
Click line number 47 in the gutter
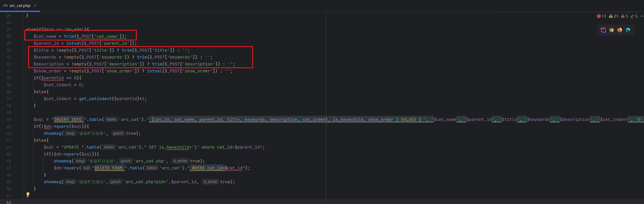(x=9, y=168)
